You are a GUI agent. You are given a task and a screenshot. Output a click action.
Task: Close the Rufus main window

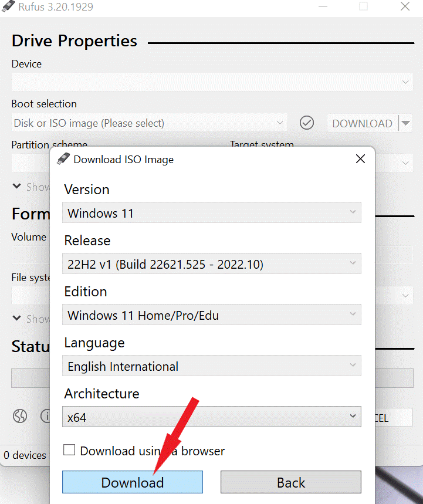tap(405, 6)
